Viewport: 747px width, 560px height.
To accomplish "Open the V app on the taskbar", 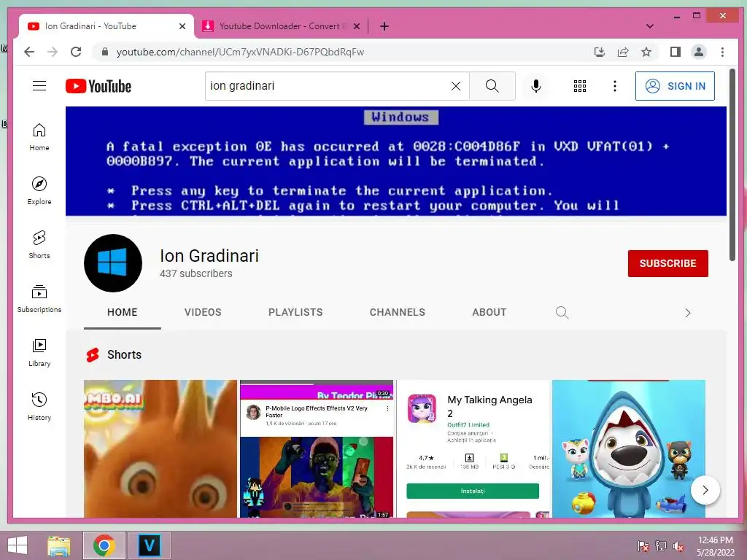I will (x=149, y=545).
